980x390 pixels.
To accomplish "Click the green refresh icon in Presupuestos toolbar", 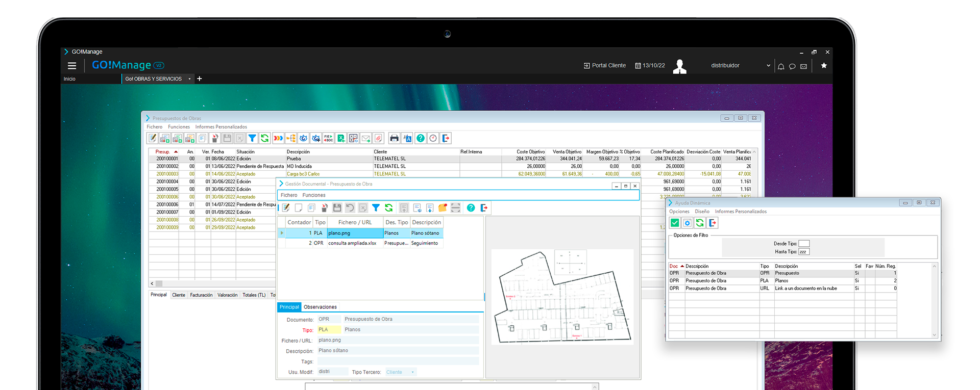I will (x=264, y=138).
